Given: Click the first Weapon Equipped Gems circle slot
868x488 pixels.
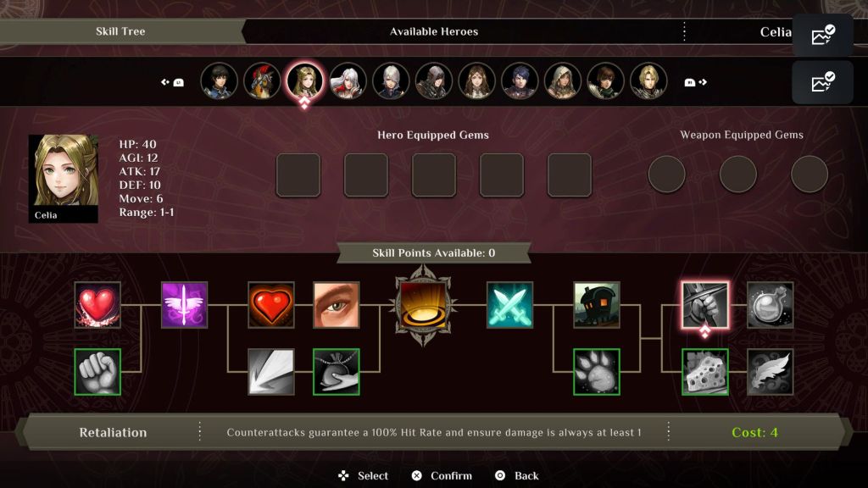Looking at the screenshot, I should (x=666, y=175).
